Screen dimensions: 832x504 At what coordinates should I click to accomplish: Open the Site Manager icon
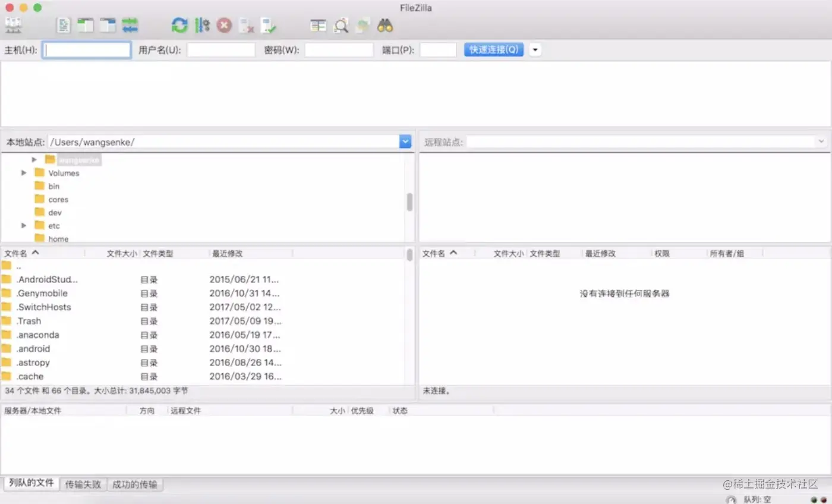pos(13,25)
